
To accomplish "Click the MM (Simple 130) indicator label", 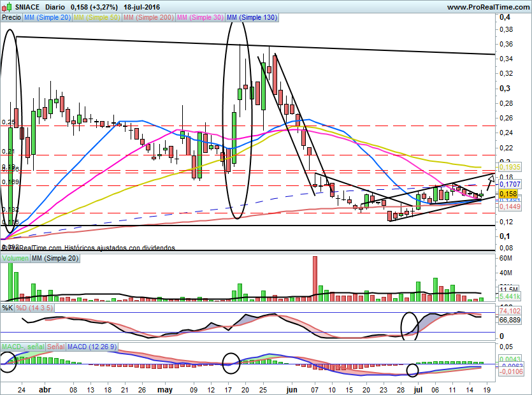I will [252, 18].
